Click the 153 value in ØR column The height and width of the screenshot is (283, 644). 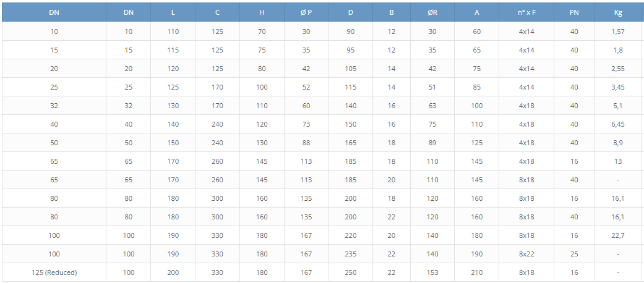pos(432,272)
